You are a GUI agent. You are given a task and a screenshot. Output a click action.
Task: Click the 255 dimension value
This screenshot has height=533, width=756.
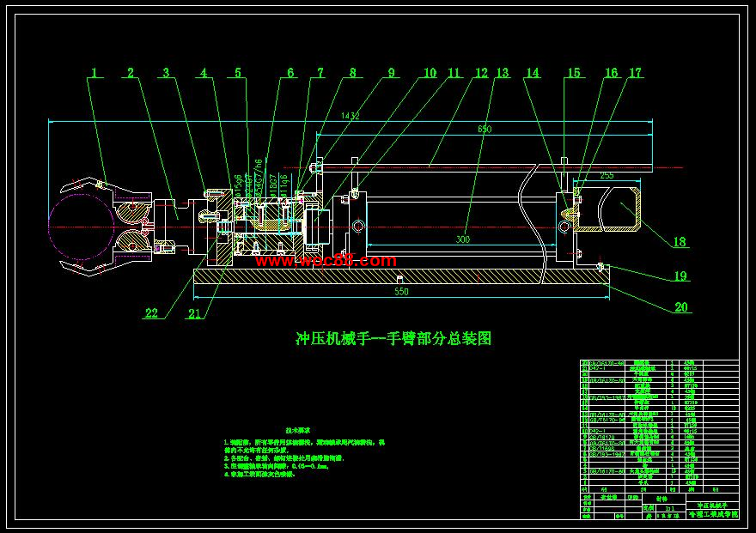click(x=607, y=176)
